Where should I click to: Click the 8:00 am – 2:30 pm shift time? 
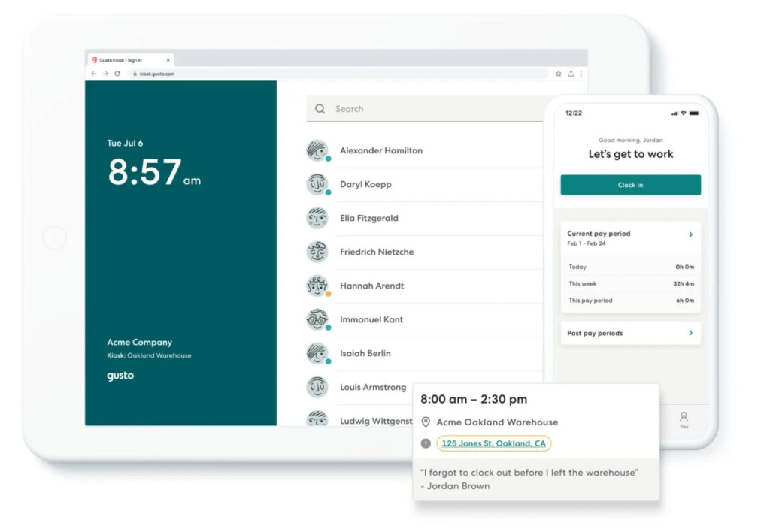point(474,399)
